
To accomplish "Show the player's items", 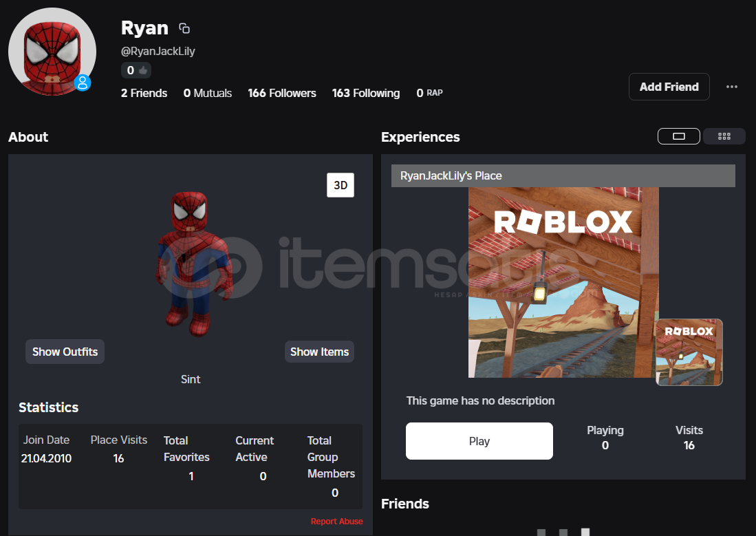I will point(319,352).
